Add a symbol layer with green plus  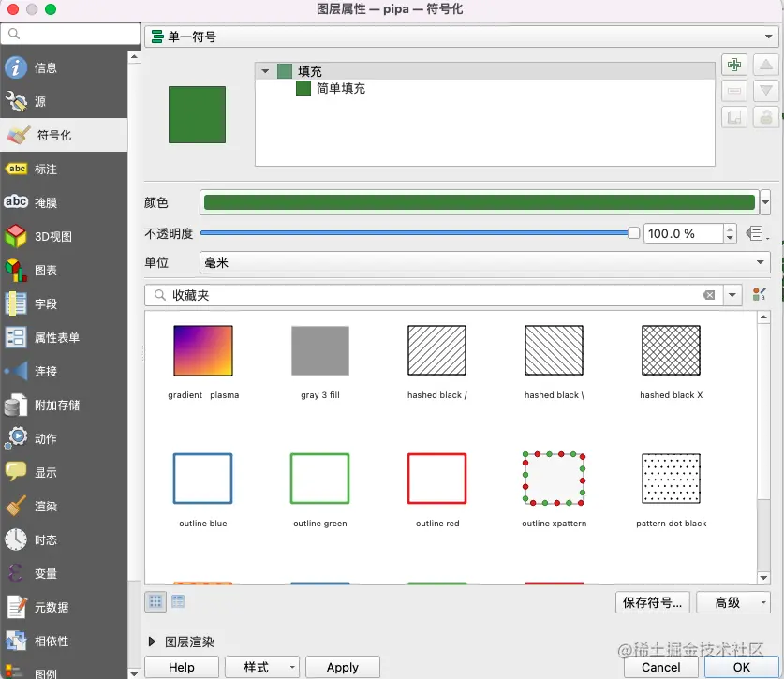point(734,65)
